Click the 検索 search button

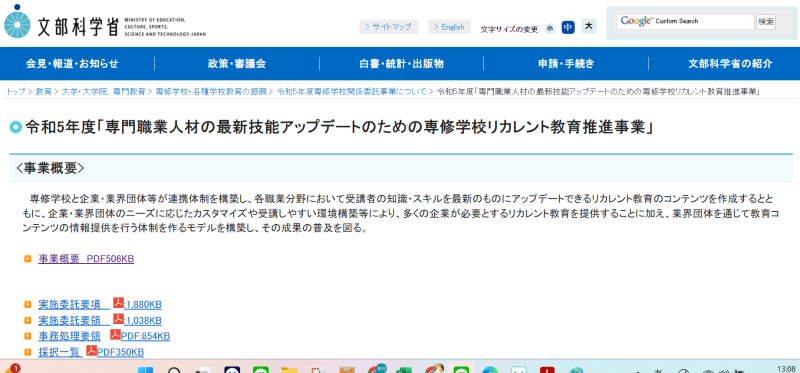(766, 21)
